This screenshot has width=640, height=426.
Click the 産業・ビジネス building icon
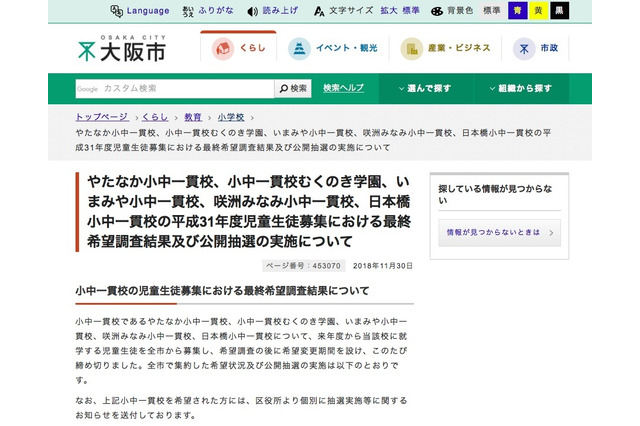411,49
